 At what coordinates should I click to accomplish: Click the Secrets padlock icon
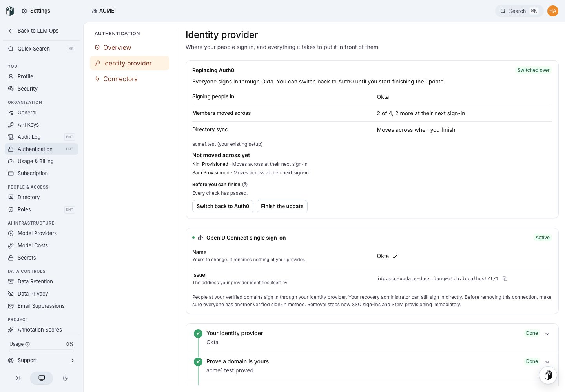coord(11,258)
